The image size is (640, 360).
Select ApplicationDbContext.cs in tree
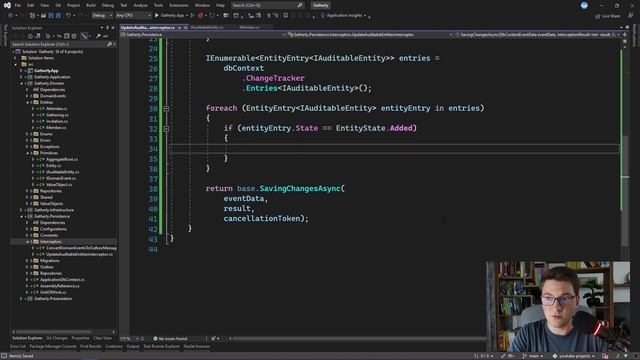pos(62,280)
